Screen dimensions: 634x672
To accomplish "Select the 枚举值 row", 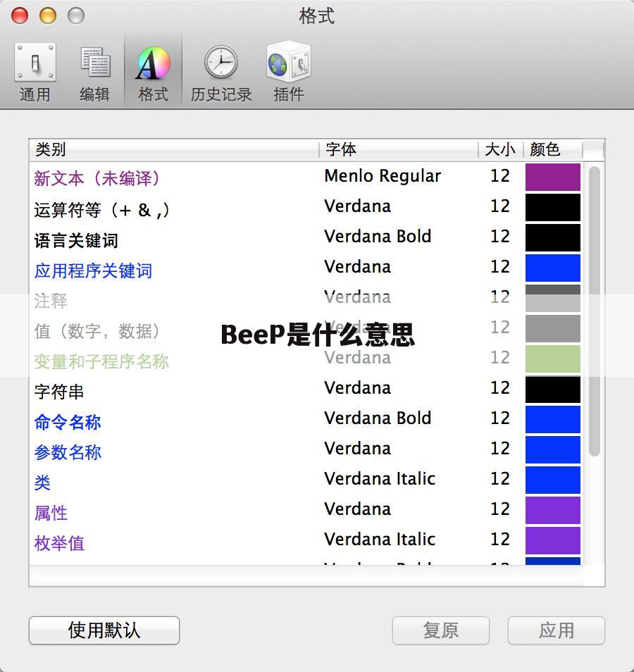I will point(306,541).
